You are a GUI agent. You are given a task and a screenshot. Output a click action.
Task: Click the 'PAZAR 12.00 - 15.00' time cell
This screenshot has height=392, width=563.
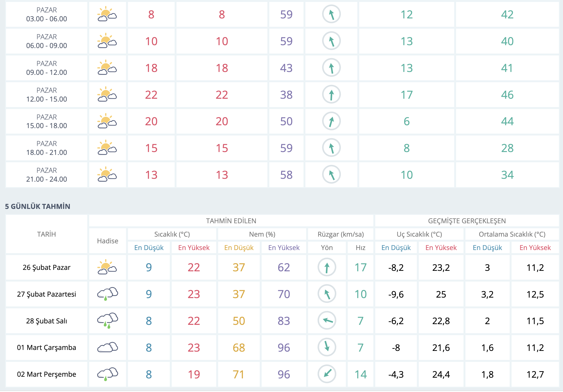47,95
